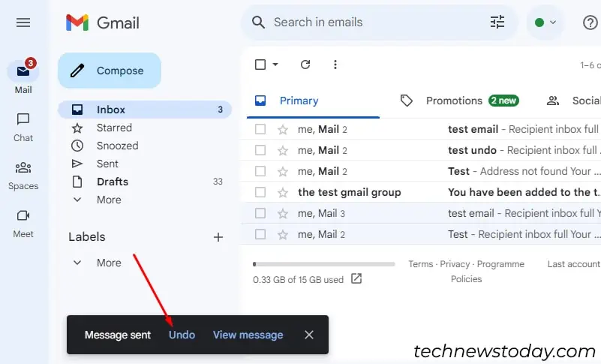Screen dimensions: 601x364
Task: Check the 'me, Mail 3' conversation checkbox
Action: pos(260,213)
